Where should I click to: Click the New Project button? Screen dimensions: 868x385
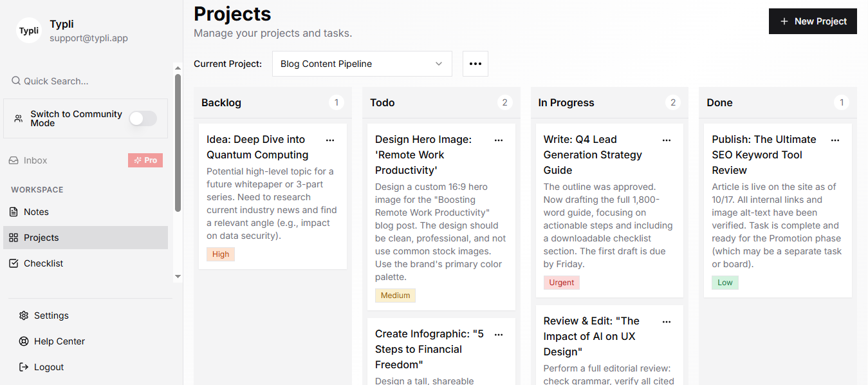pyautogui.click(x=813, y=21)
